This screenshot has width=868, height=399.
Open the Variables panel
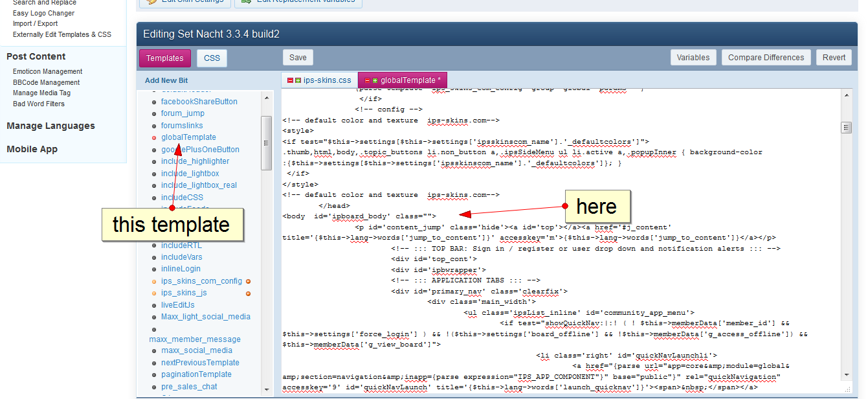[693, 58]
